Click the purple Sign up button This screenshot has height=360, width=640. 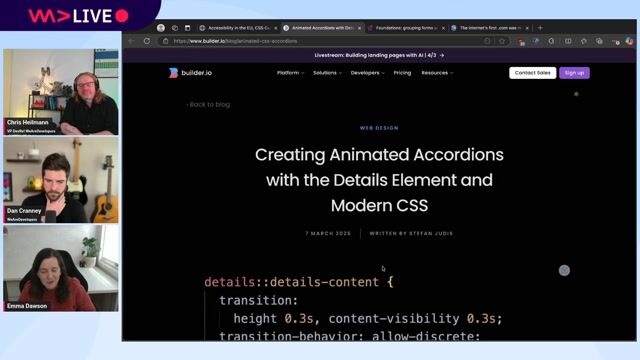click(574, 73)
